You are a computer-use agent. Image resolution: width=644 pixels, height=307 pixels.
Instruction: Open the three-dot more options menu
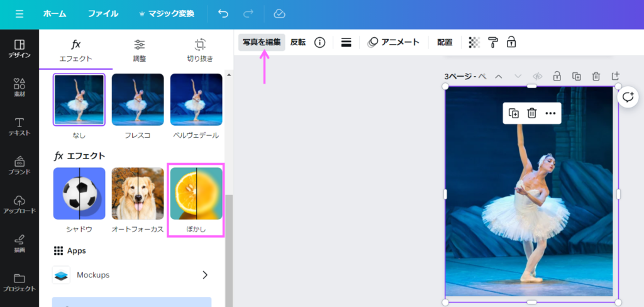pos(550,113)
